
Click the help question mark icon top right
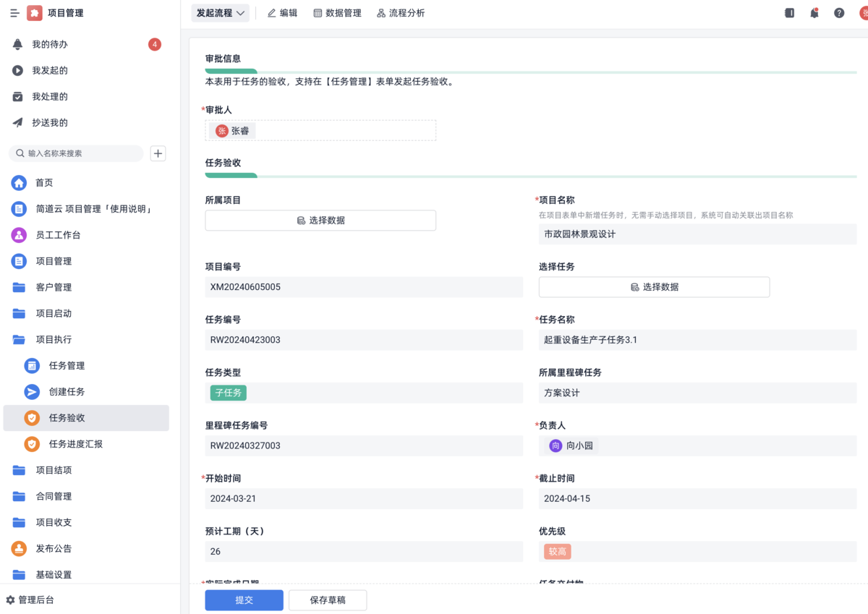[x=838, y=12]
